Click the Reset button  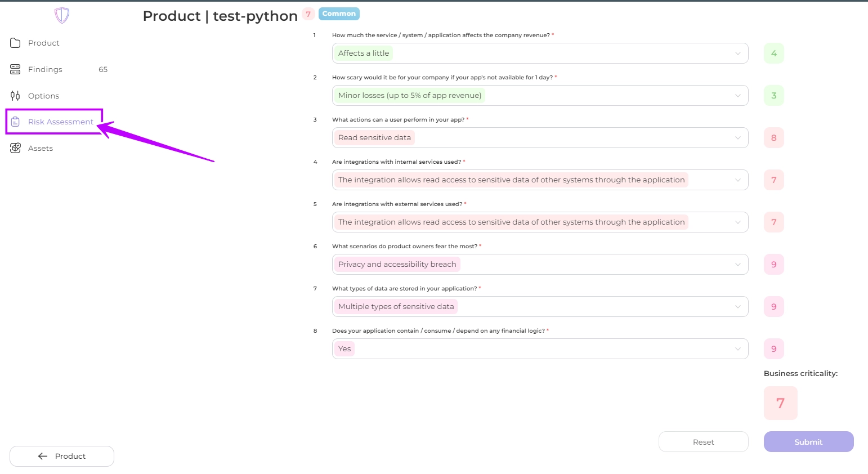pyautogui.click(x=703, y=442)
